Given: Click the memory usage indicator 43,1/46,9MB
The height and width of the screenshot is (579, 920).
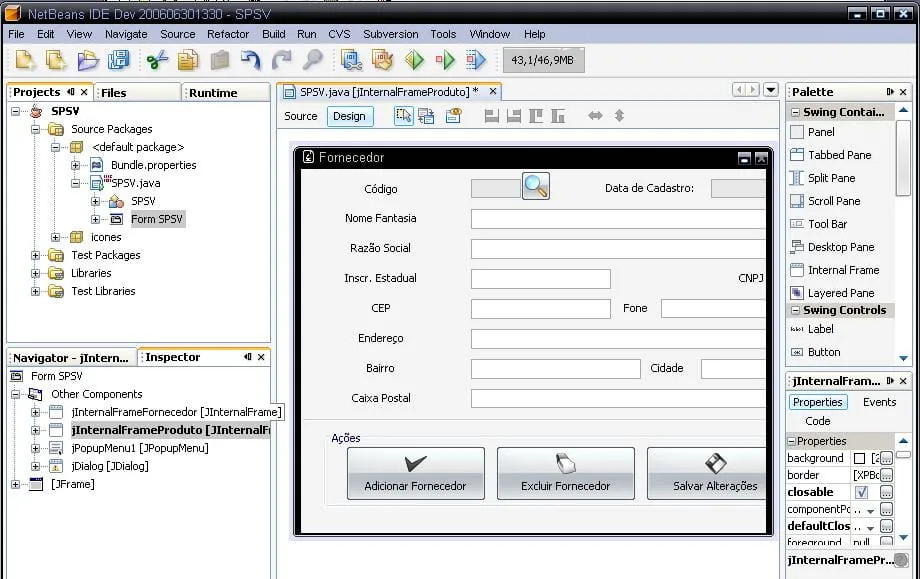Looking at the screenshot, I should [x=543, y=60].
